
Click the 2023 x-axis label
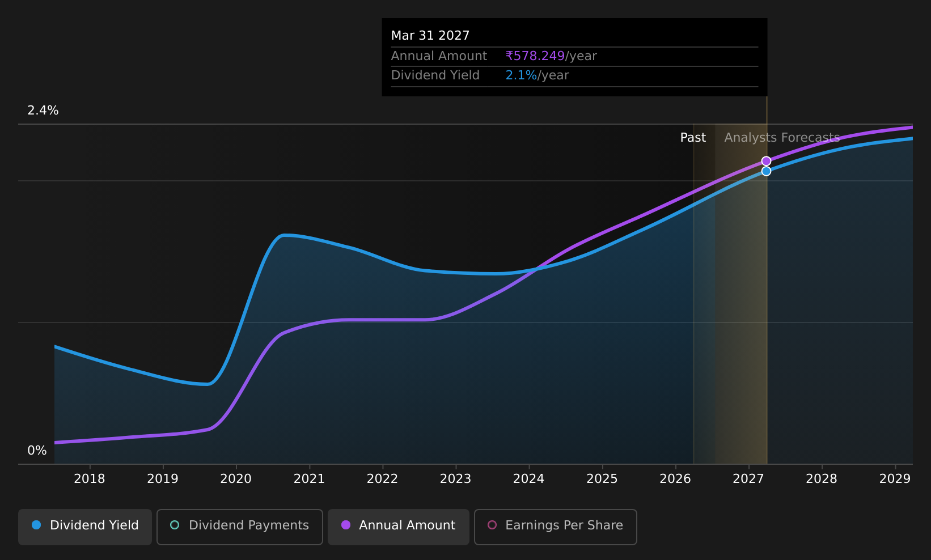tap(455, 479)
